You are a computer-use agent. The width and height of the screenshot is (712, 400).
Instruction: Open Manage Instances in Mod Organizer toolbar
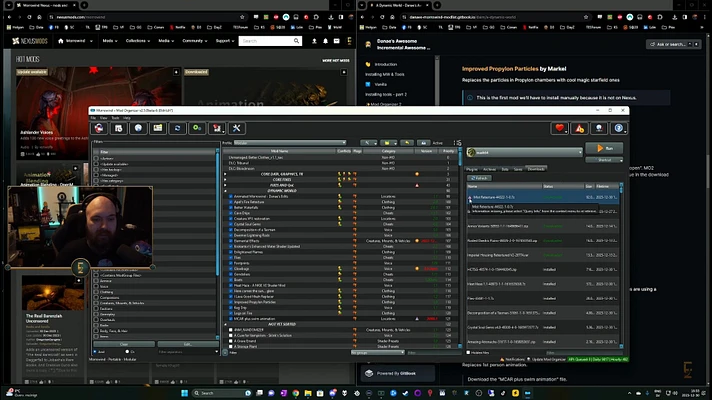point(99,128)
